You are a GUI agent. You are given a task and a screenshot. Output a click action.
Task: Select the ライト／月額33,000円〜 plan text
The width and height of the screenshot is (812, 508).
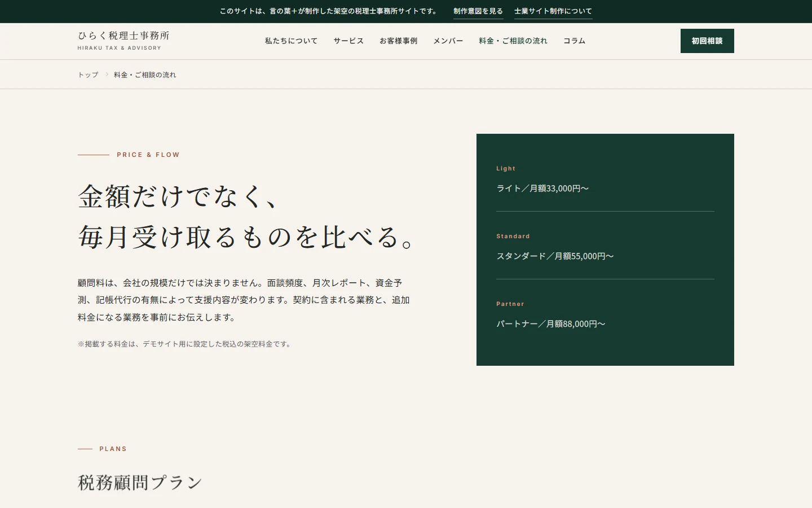click(542, 189)
